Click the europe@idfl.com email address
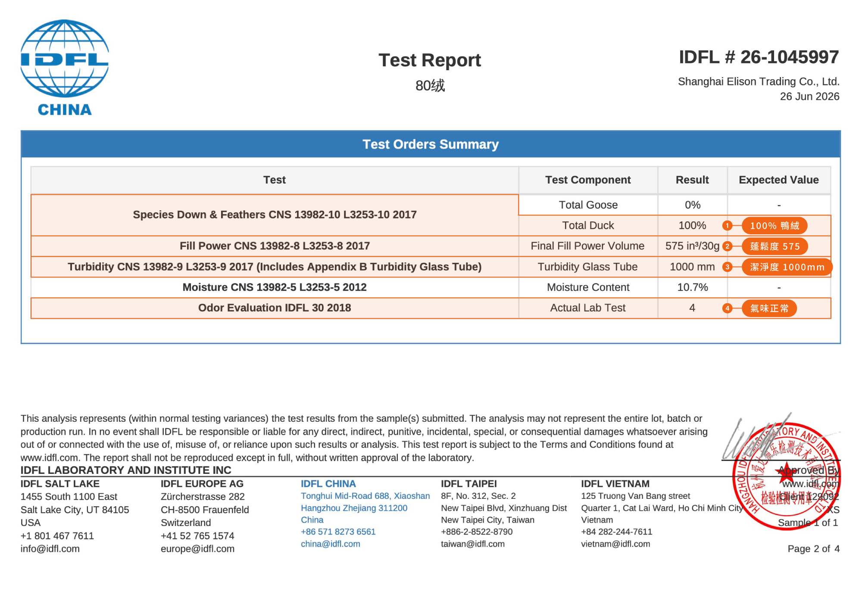Image resolution: width=862 pixels, height=616 pixels. [x=197, y=549]
